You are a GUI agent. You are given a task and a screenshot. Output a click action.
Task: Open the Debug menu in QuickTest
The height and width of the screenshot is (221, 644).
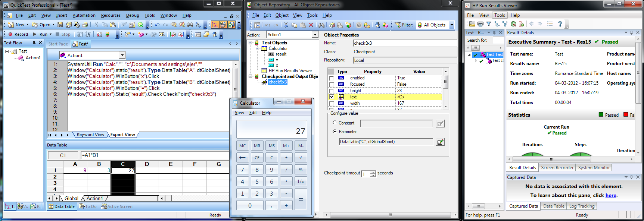(133, 15)
